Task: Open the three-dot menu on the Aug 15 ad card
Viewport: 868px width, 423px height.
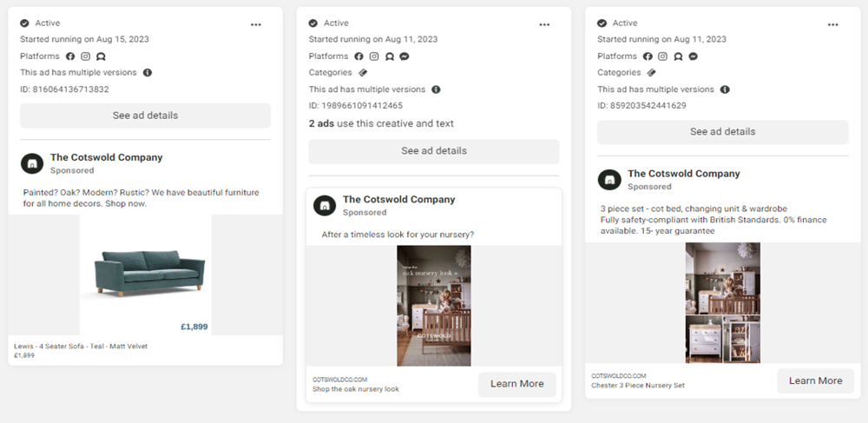Action: click(x=256, y=24)
